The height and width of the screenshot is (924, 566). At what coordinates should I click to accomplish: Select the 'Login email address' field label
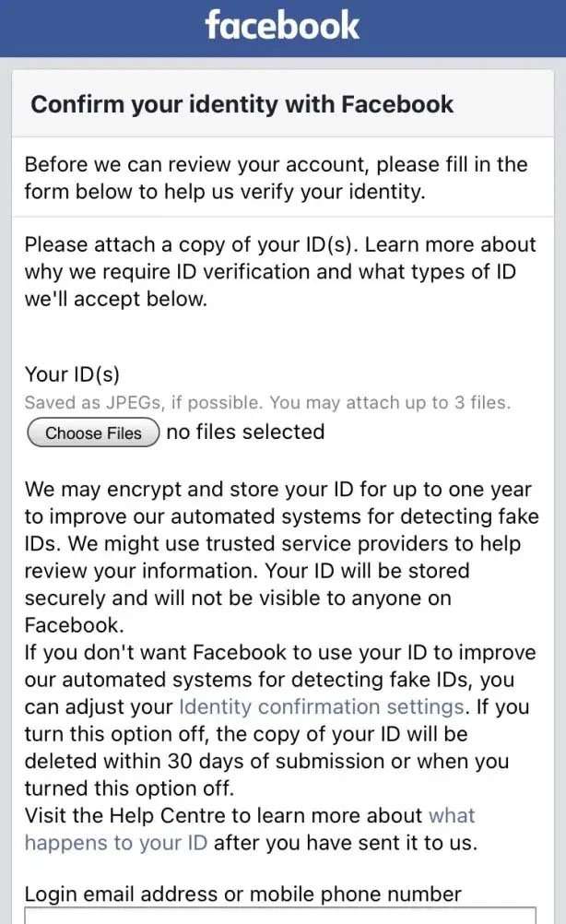(x=242, y=893)
